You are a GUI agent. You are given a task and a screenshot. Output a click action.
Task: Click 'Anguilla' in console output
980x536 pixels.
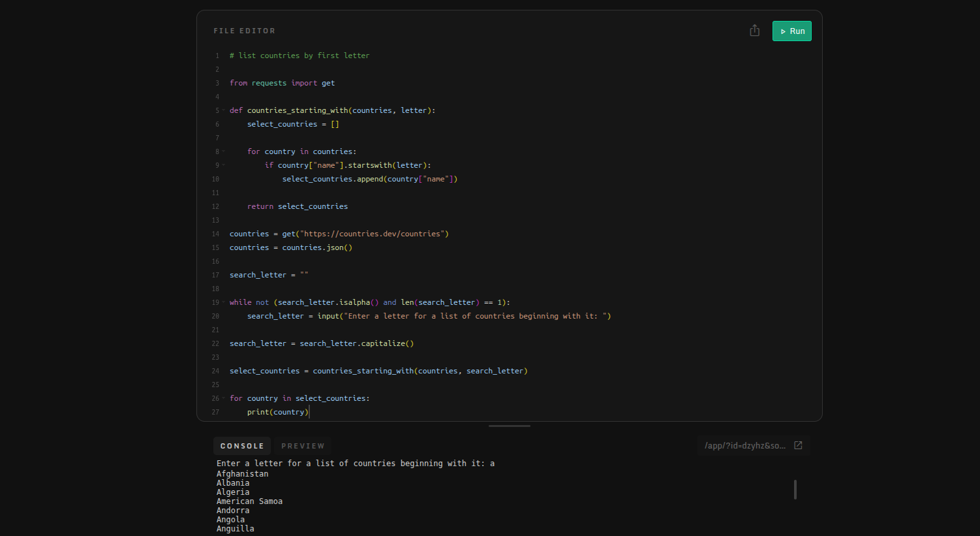236,529
